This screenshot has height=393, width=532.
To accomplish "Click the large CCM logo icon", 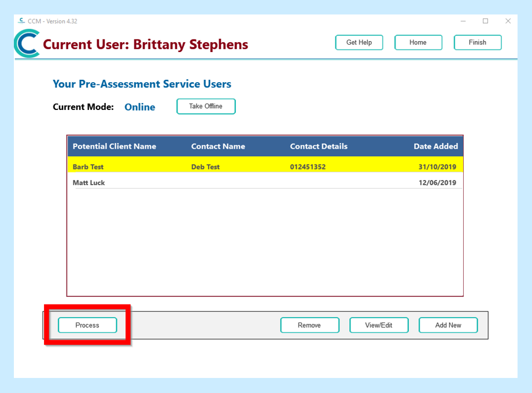I will pos(27,44).
